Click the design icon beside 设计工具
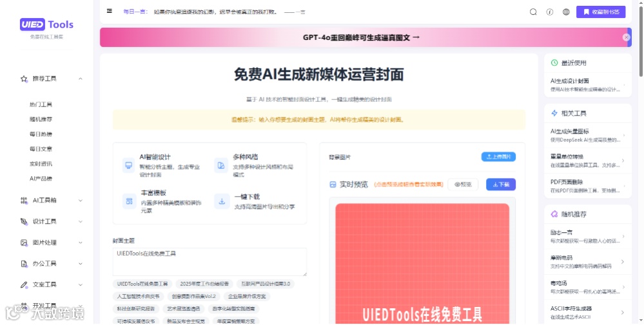Viewport: 644px width, 325px height. 24,221
